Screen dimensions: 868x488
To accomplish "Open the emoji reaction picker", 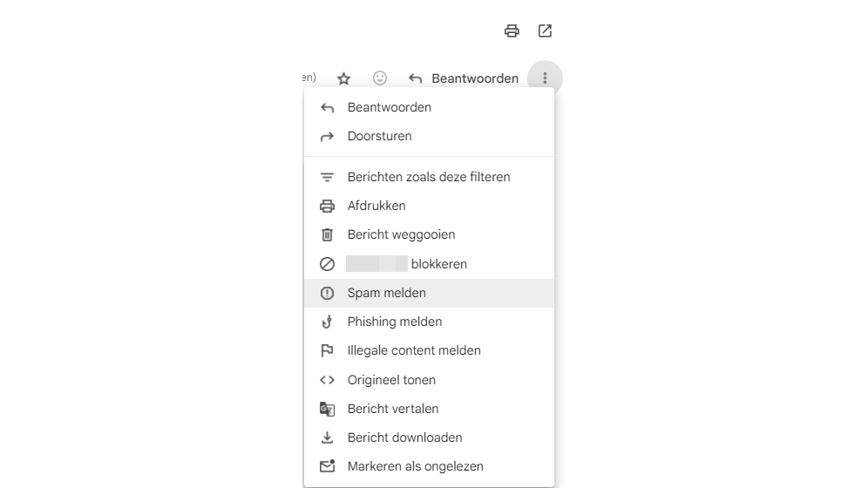I will 380,78.
